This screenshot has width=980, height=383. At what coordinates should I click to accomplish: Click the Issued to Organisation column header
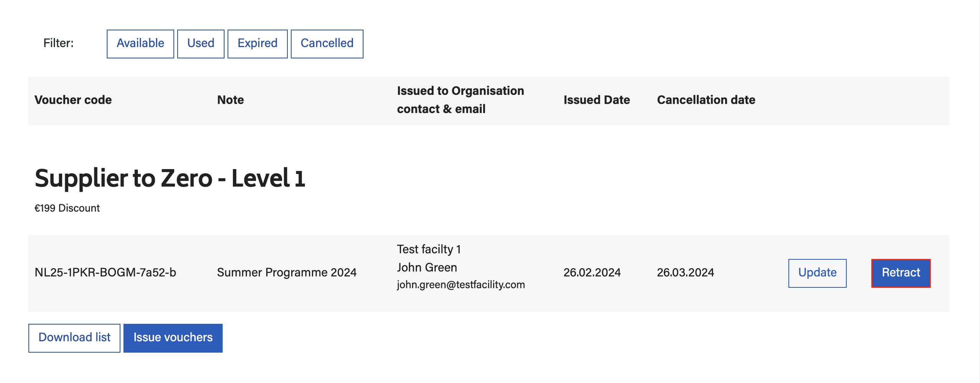(460, 100)
